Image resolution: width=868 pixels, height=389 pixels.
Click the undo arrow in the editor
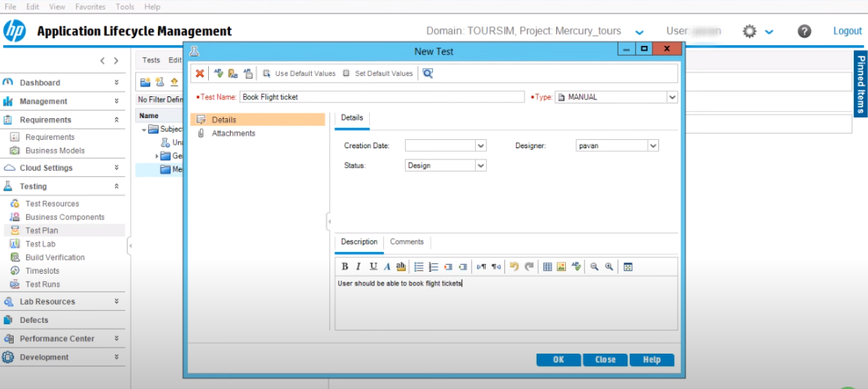pyautogui.click(x=514, y=266)
